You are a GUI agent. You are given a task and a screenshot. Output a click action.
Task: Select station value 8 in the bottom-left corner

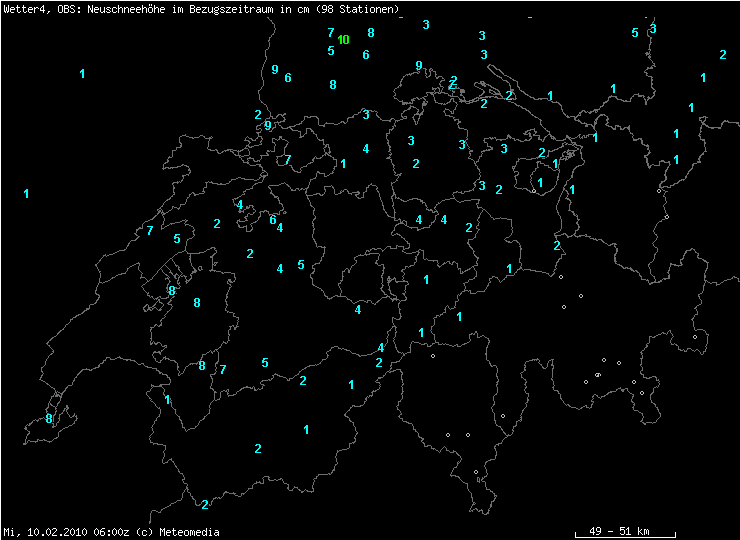point(49,419)
